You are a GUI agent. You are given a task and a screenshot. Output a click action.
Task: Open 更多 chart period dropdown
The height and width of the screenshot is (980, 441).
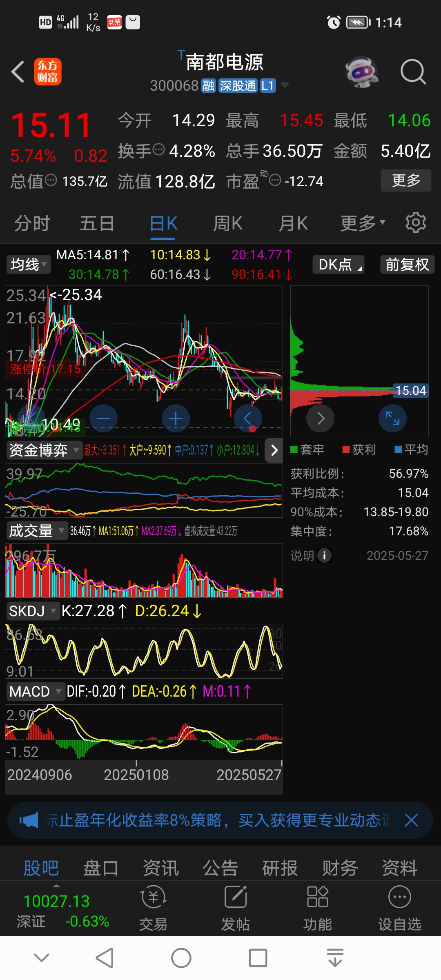tap(363, 223)
